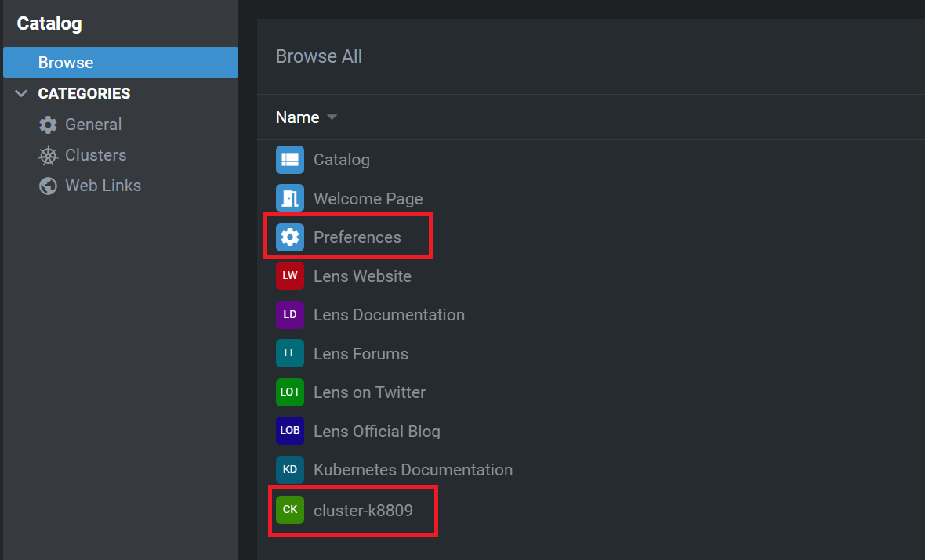Click the globe icon beside Web Links
The height and width of the screenshot is (560, 925).
48,186
